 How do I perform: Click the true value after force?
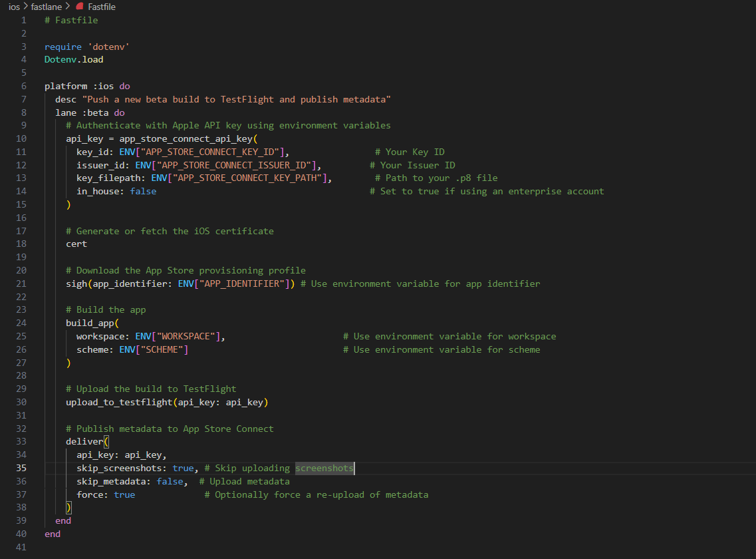point(124,494)
